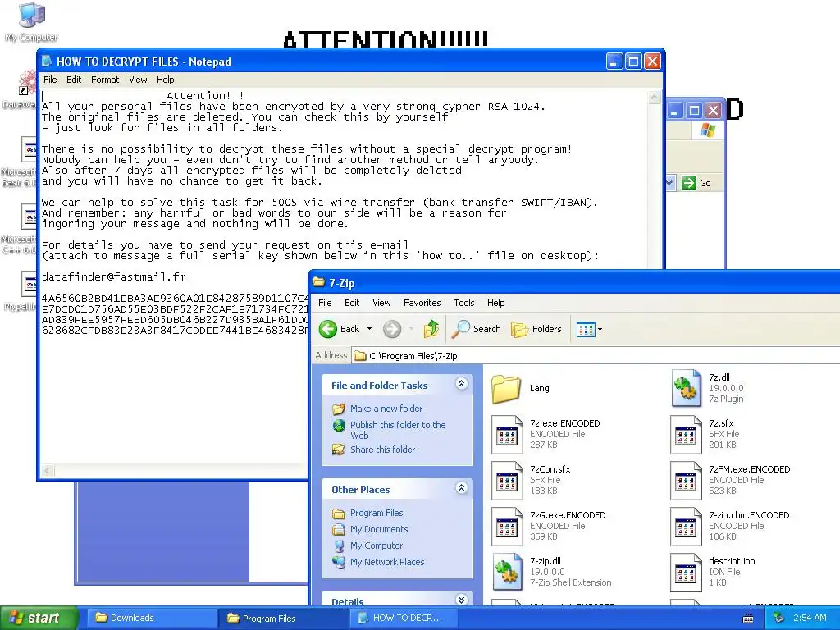Click the Notepad document icon in title bar

point(47,61)
